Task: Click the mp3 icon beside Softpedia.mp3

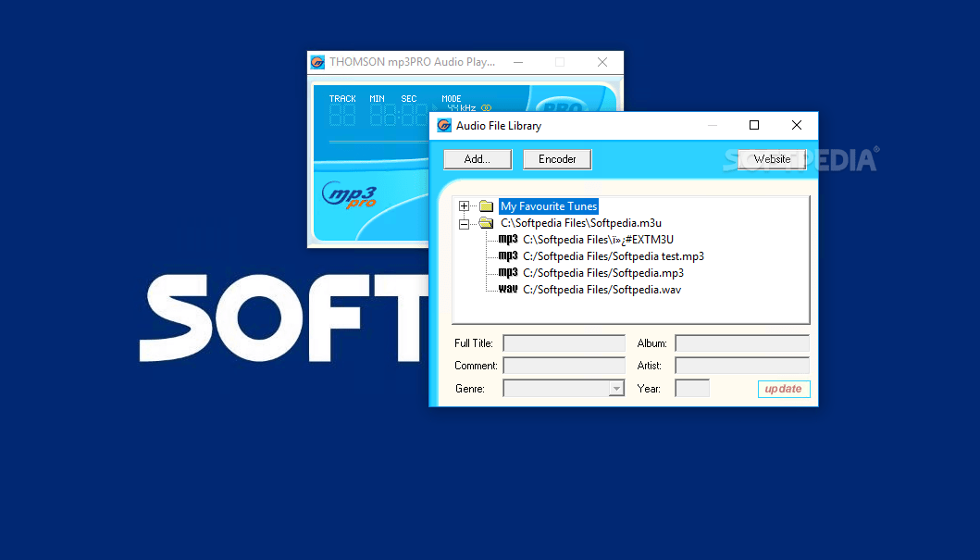Action: point(507,272)
